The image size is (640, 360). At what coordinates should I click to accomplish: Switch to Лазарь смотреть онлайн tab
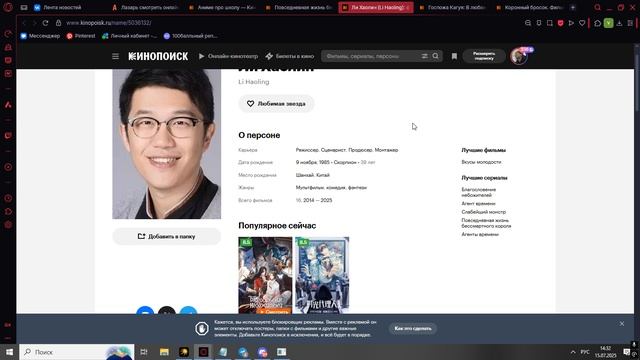145,7
